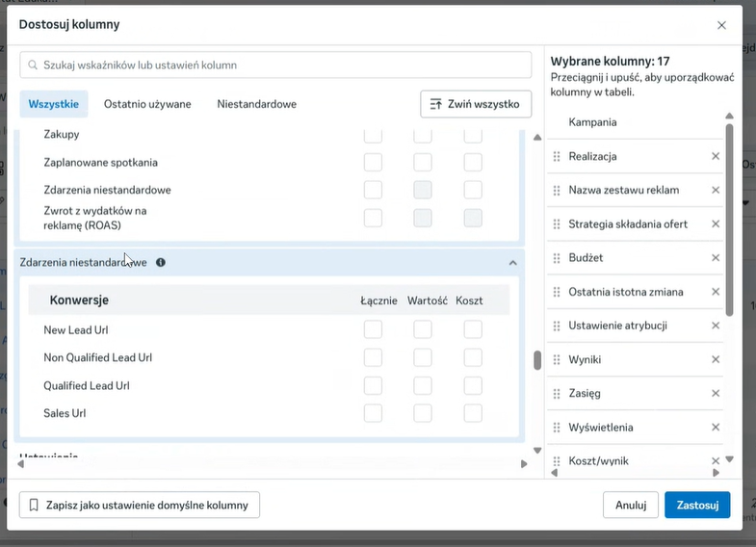Collapse the Zdarzenia niestandardowe section chevron

512,262
